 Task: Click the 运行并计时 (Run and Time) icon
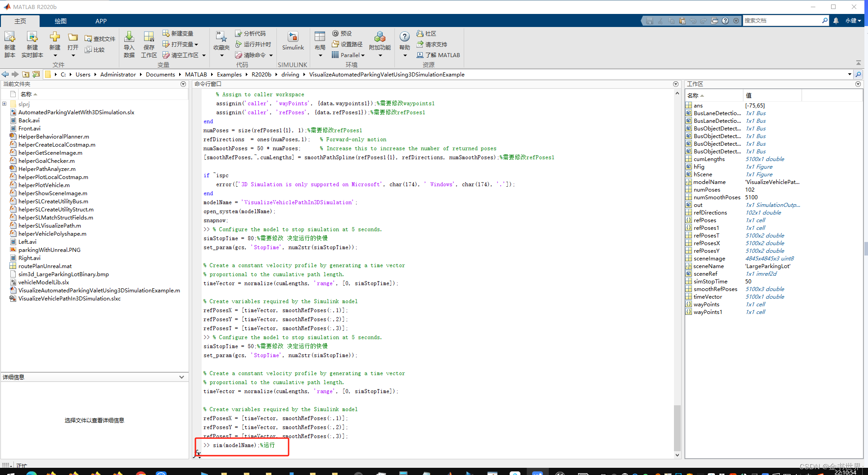[253, 44]
